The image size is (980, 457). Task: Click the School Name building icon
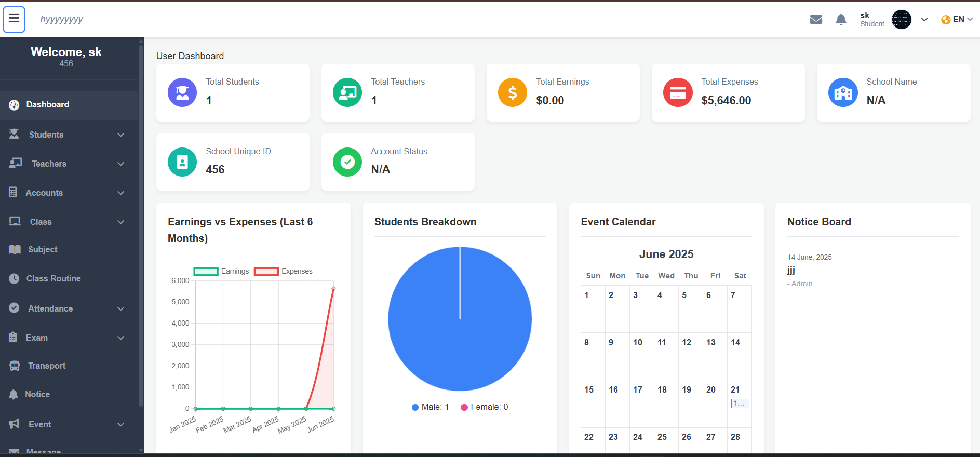point(843,92)
